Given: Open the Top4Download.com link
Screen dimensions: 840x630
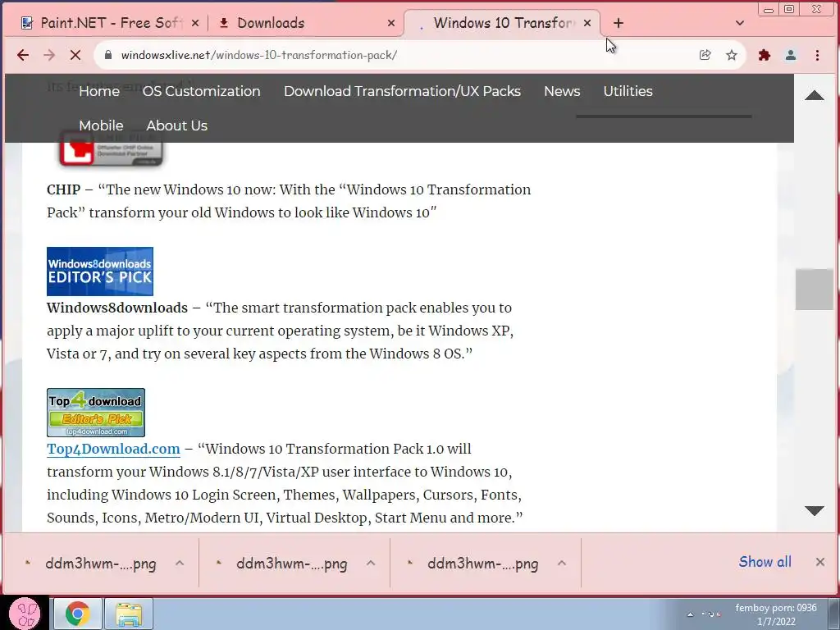Looking at the screenshot, I should click(113, 449).
